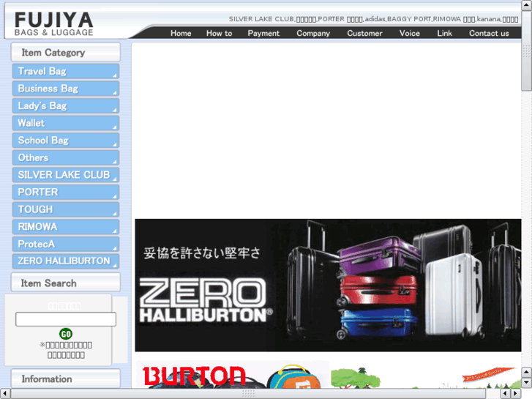Screen dimensions: 532x399
Task: Click the Item Search header
Action: (66, 283)
